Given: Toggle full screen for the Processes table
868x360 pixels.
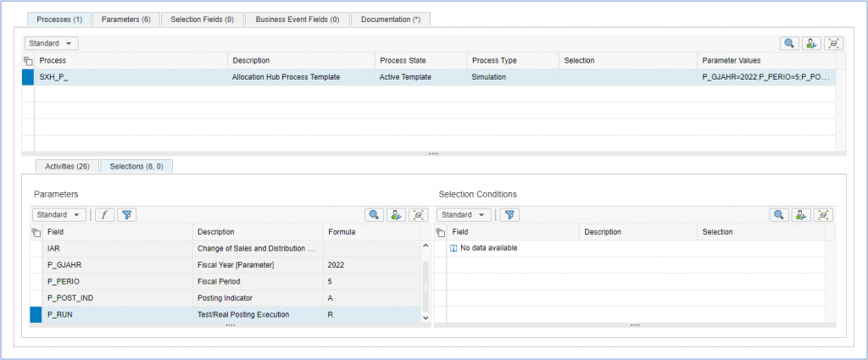Looking at the screenshot, I should coord(834,43).
